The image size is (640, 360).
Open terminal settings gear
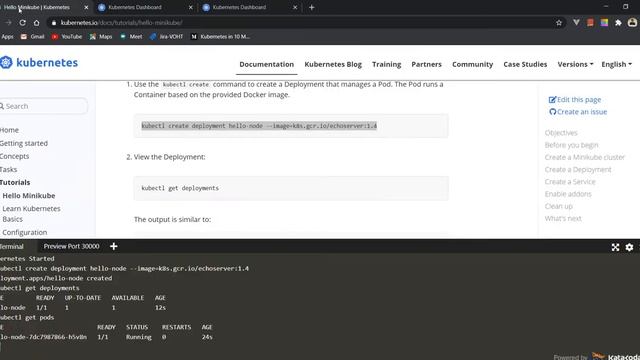(629, 247)
